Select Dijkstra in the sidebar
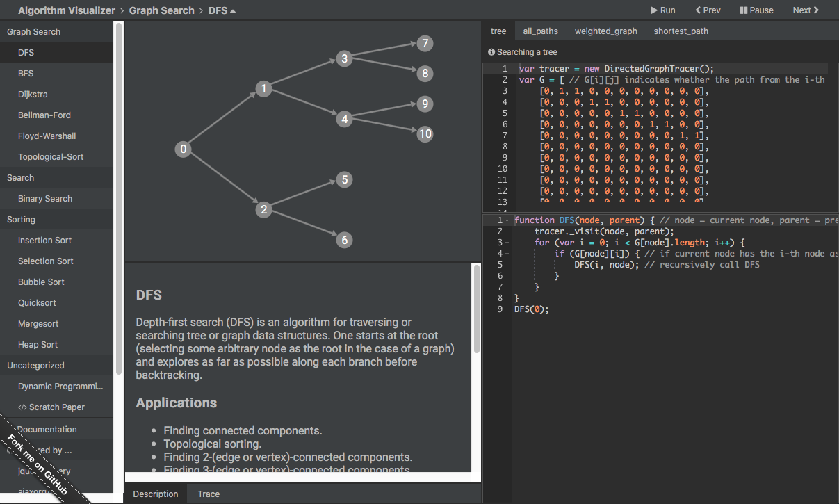This screenshot has height=504, width=839. pyautogui.click(x=33, y=95)
